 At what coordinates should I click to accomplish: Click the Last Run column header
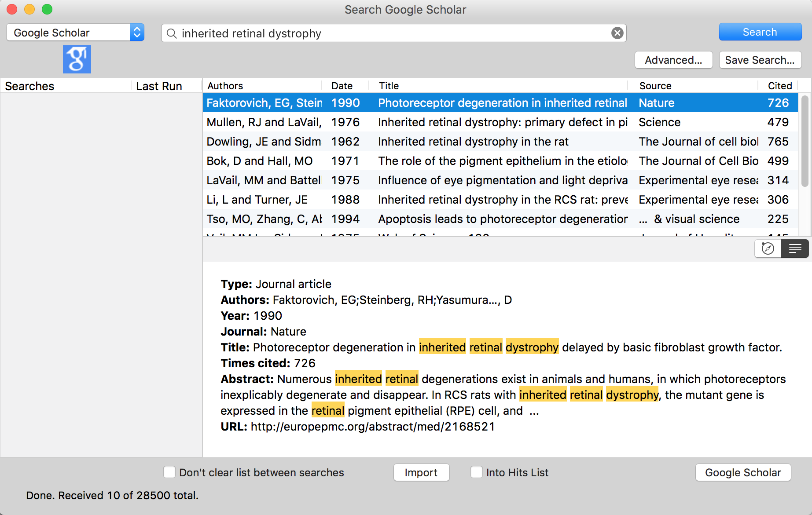click(166, 86)
